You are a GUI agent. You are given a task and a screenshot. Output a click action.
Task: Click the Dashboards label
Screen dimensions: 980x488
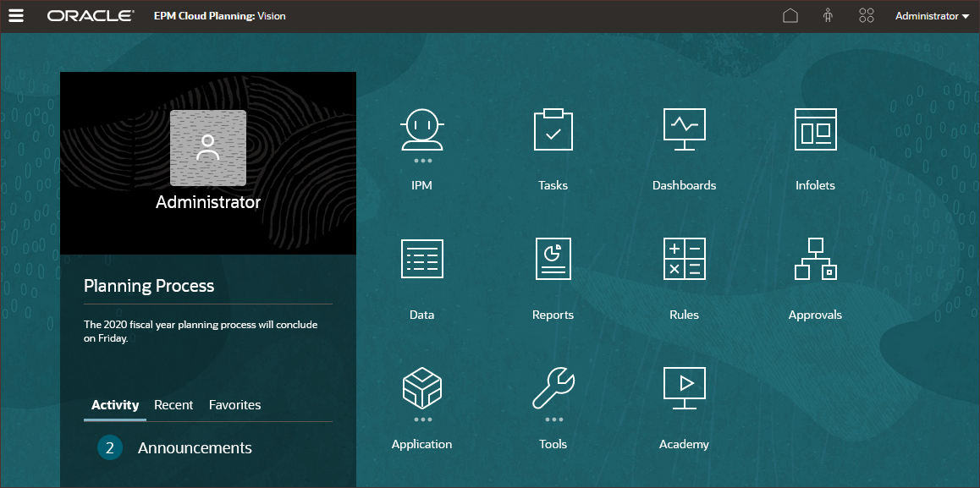685,185
